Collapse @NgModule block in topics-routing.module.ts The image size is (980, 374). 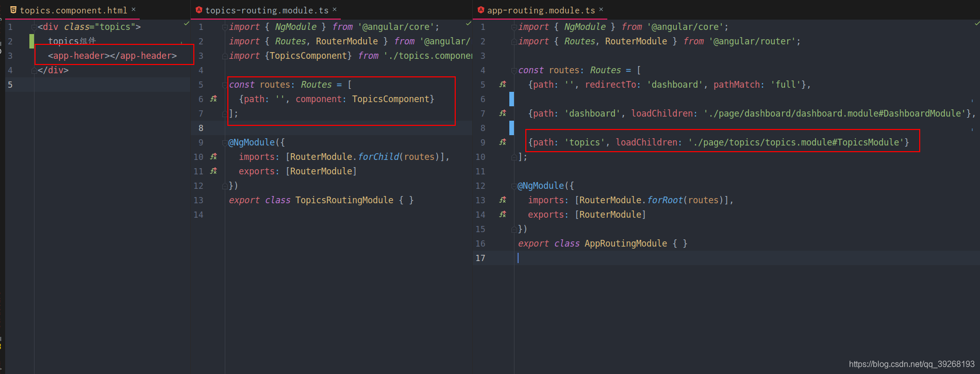(x=225, y=142)
